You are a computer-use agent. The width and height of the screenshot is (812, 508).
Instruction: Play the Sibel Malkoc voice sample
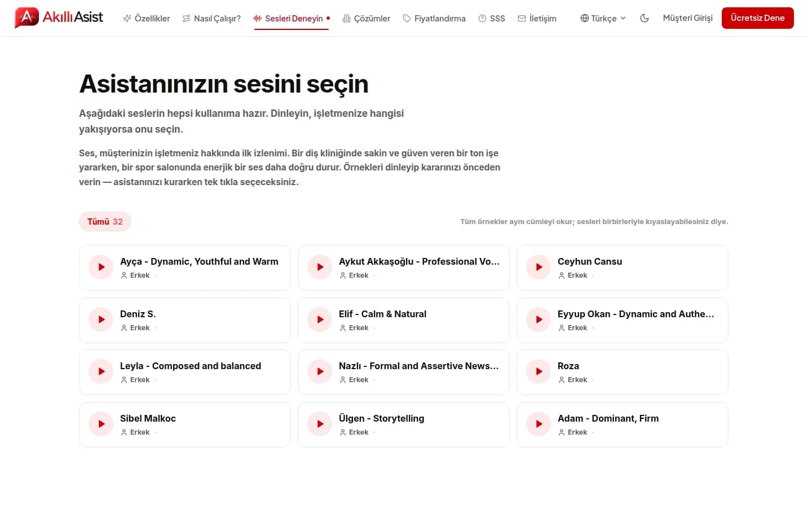click(101, 424)
